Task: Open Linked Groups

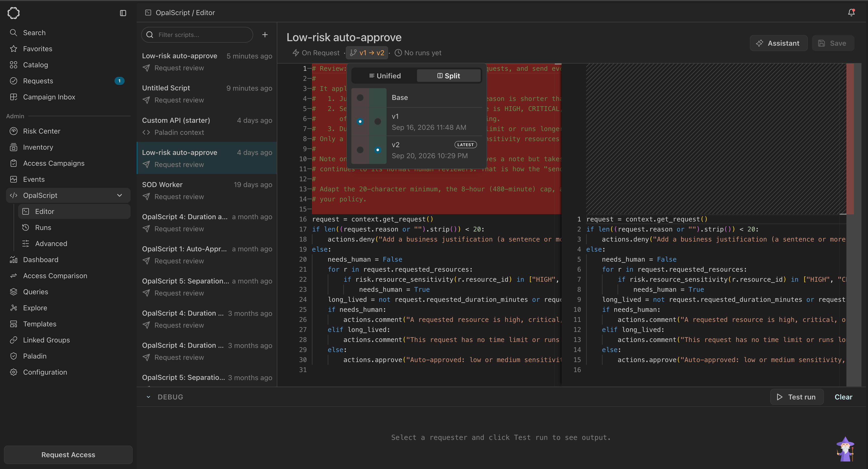Action: [68, 340]
